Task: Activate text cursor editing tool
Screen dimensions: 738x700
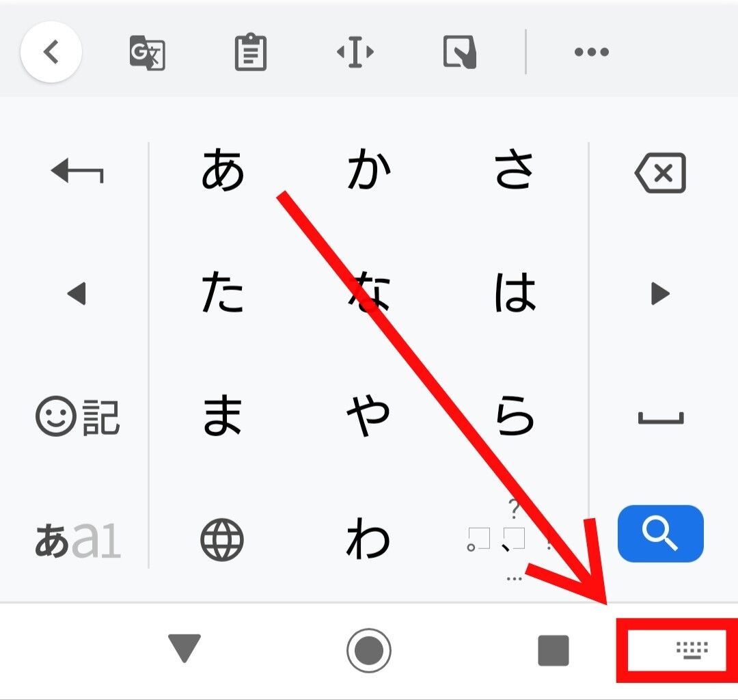Action: click(x=355, y=52)
